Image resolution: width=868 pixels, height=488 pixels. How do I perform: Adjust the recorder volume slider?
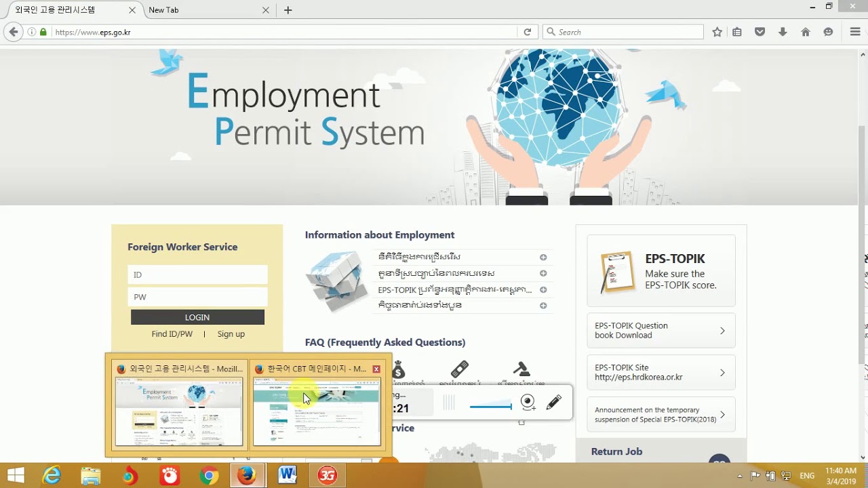pos(491,407)
